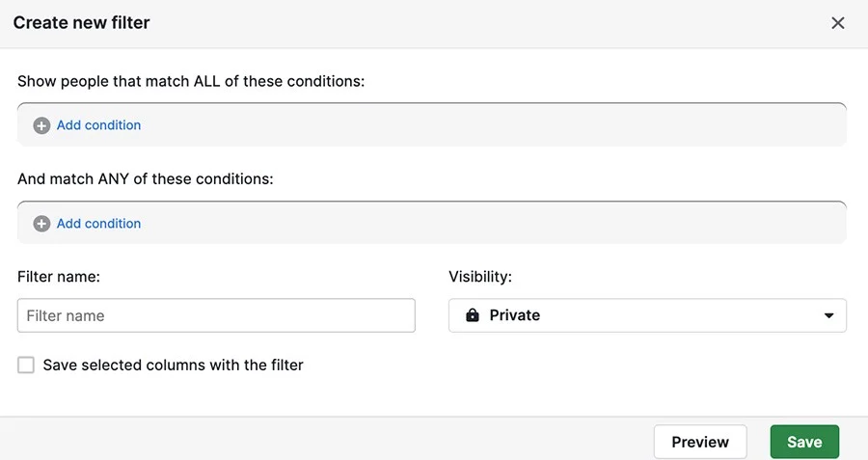This screenshot has height=460, width=868.
Task: Click the 'Filter name:' field label
Action: pos(59,277)
